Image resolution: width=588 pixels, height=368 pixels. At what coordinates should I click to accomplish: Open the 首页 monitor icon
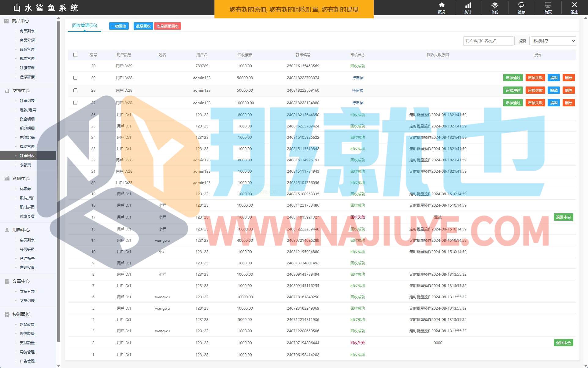(x=548, y=5)
